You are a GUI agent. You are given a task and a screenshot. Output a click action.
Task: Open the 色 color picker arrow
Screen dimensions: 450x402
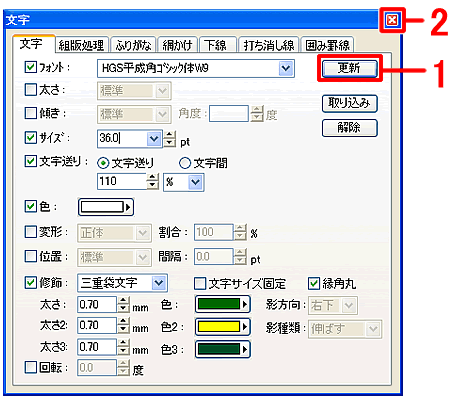click(128, 207)
